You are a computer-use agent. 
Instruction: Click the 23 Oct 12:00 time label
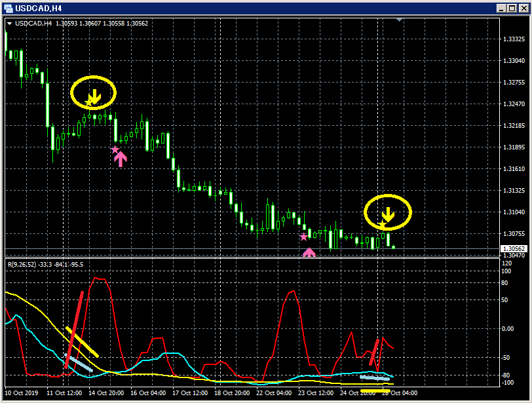(316, 393)
